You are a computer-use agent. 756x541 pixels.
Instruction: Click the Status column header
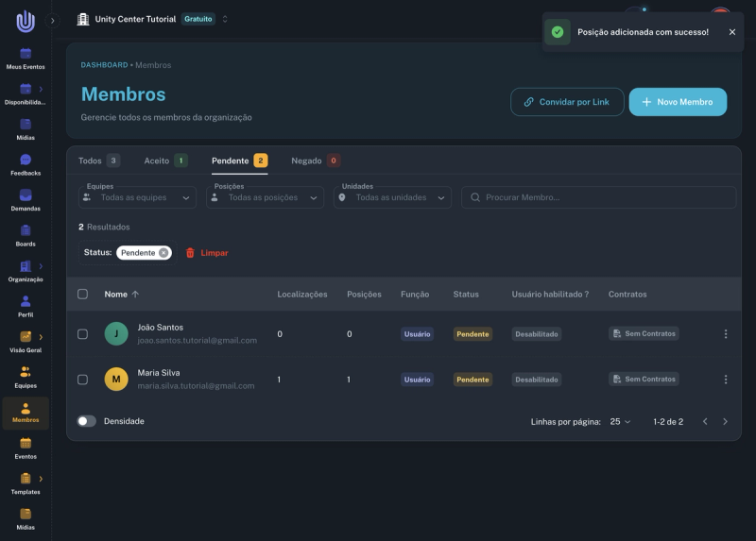[466, 295]
